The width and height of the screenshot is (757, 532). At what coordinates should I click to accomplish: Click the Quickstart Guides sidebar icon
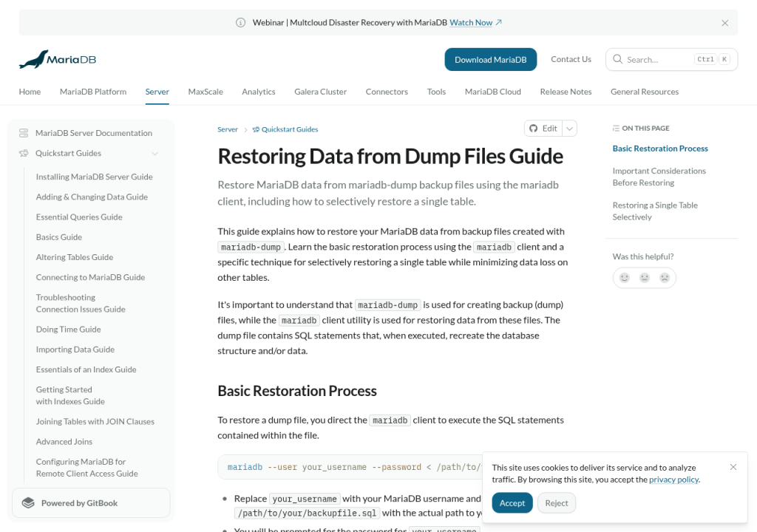click(x=24, y=153)
